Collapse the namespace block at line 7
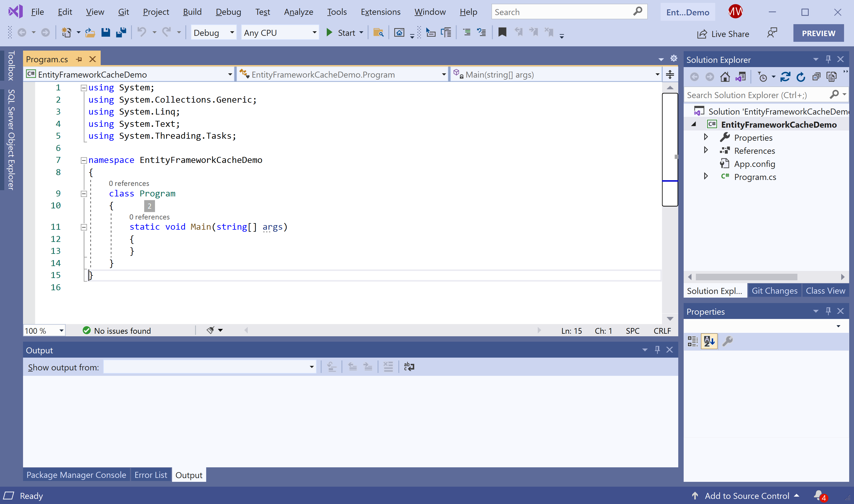 84,160
